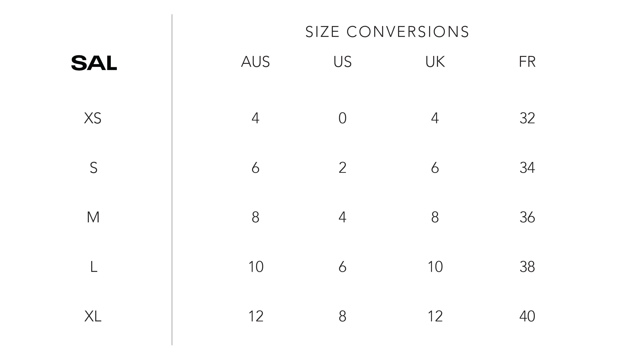Click the AUS column header

pos(255,62)
